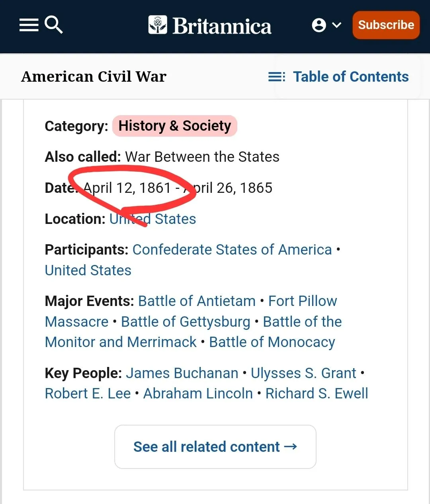Open the user account profile icon

pos(319,25)
